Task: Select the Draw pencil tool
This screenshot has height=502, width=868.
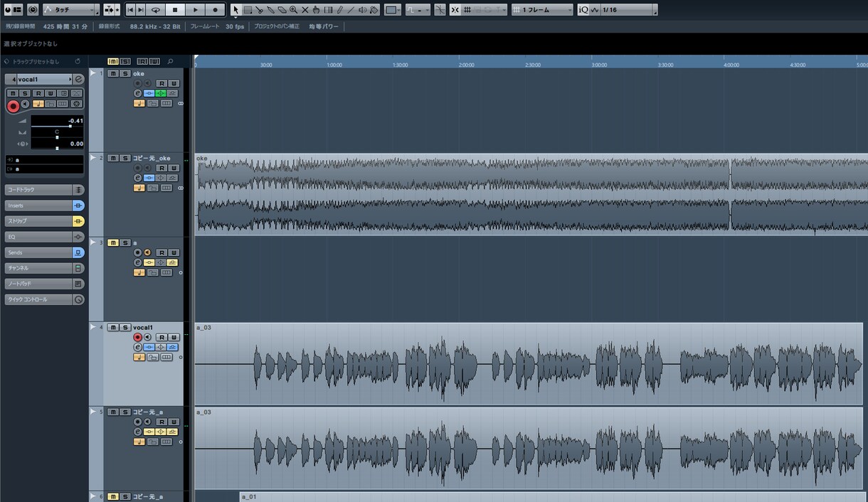Action: pos(339,10)
